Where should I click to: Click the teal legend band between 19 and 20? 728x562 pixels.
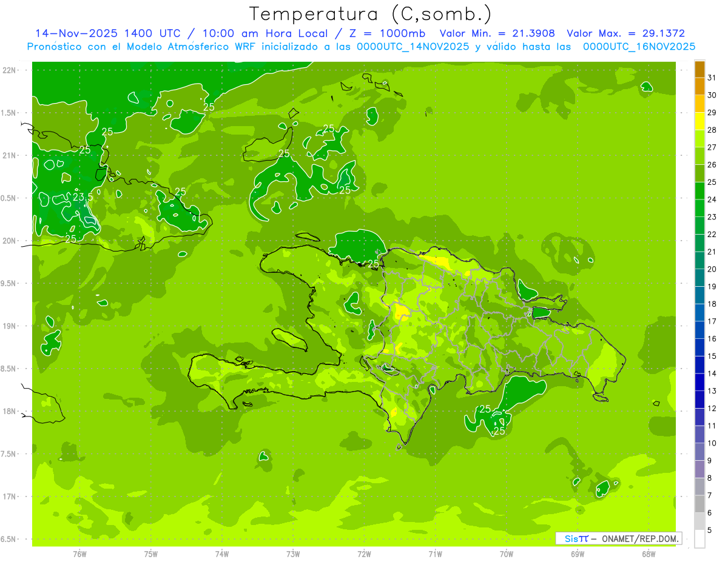tap(699, 278)
